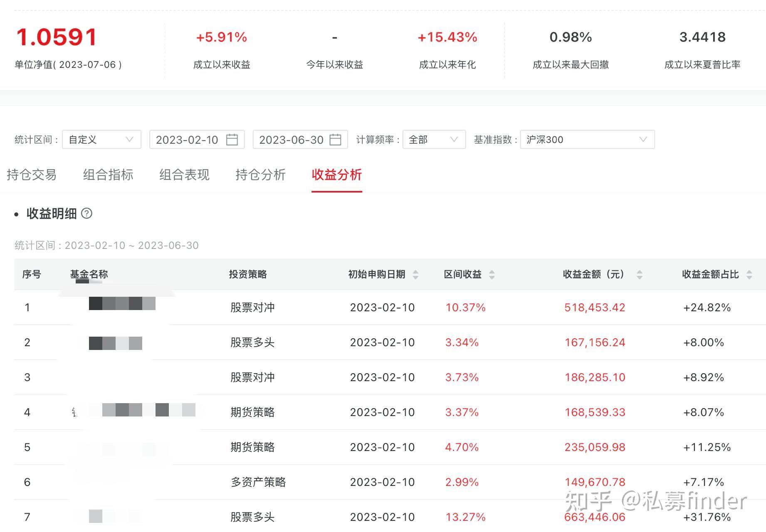This screenshot has height=532, width=766.
Task: Switch to the 组合指标 tab
Action: (108, 175)
